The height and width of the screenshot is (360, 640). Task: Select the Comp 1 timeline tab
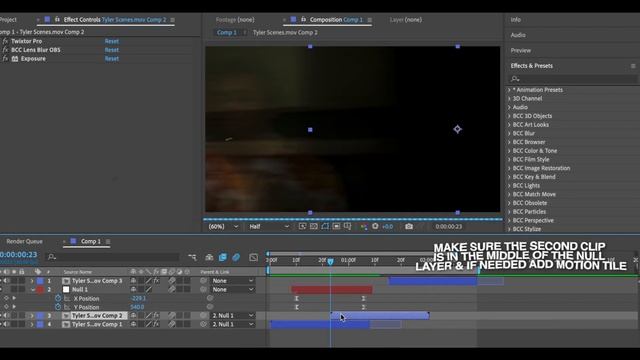point(90,241)
